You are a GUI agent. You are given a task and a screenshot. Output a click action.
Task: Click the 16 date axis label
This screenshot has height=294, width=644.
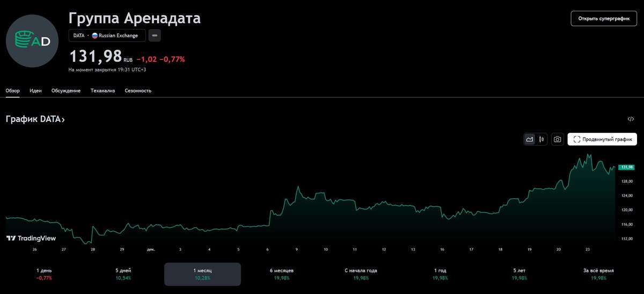tap(442, 249)
